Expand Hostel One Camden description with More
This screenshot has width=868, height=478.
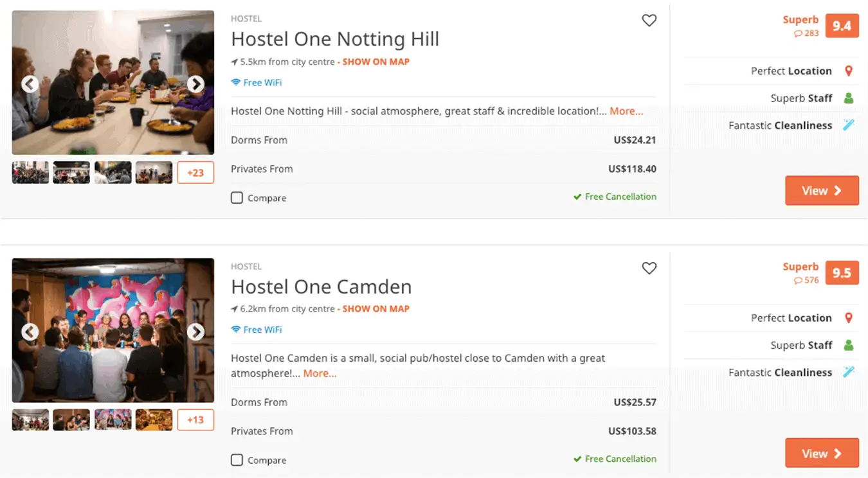(320, 373)
